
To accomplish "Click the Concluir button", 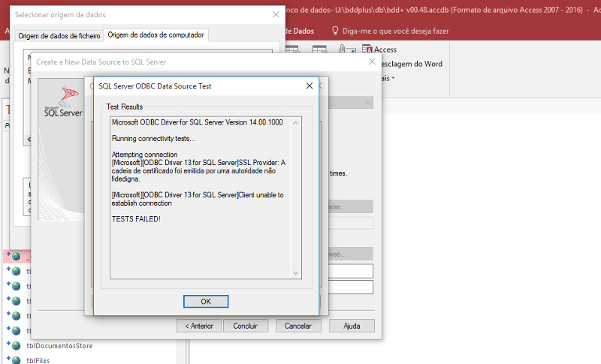I will (x=246, y=326).
